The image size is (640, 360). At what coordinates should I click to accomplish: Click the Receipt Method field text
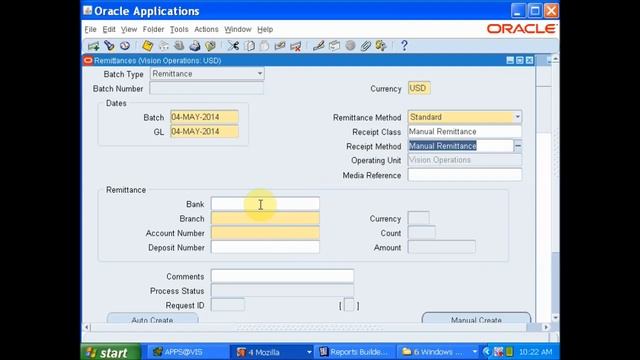click(442, 146)
